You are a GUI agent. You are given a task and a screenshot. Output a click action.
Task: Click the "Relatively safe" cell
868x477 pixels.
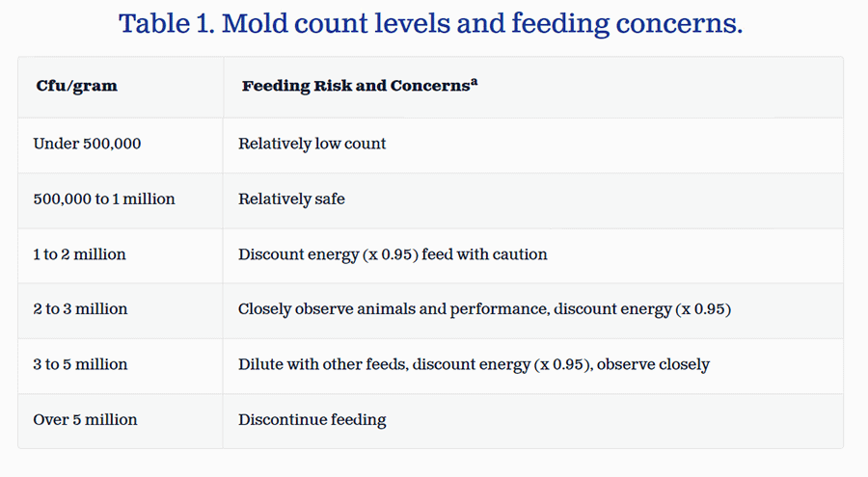point(291,199)
